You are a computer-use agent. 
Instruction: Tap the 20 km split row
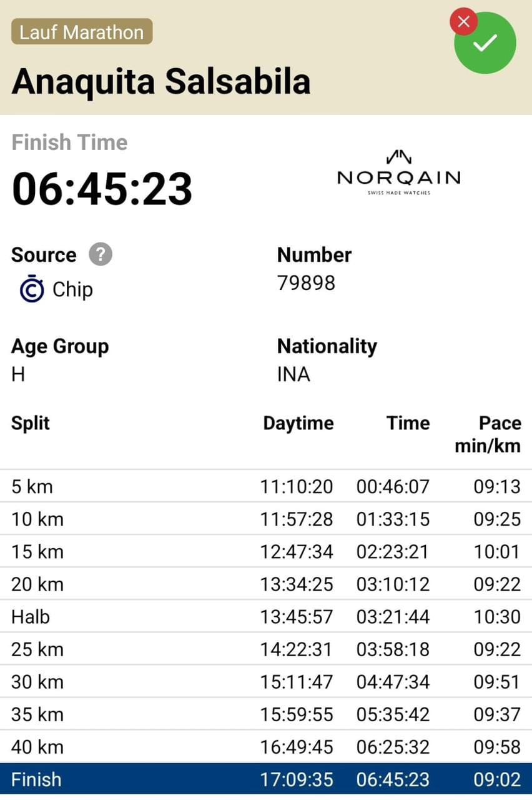(x=266, y=584)
